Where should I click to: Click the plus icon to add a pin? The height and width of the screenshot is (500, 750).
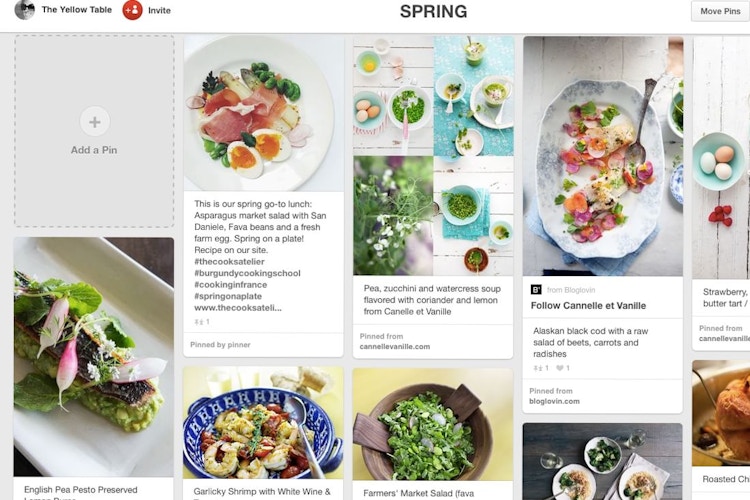[95, 122]
